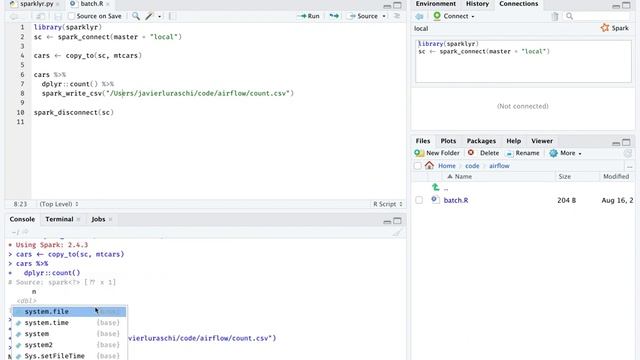Create a New Folder in Files pane
Image resolution: width=640 pixels, height=360 pixels.
click(437, 153)
